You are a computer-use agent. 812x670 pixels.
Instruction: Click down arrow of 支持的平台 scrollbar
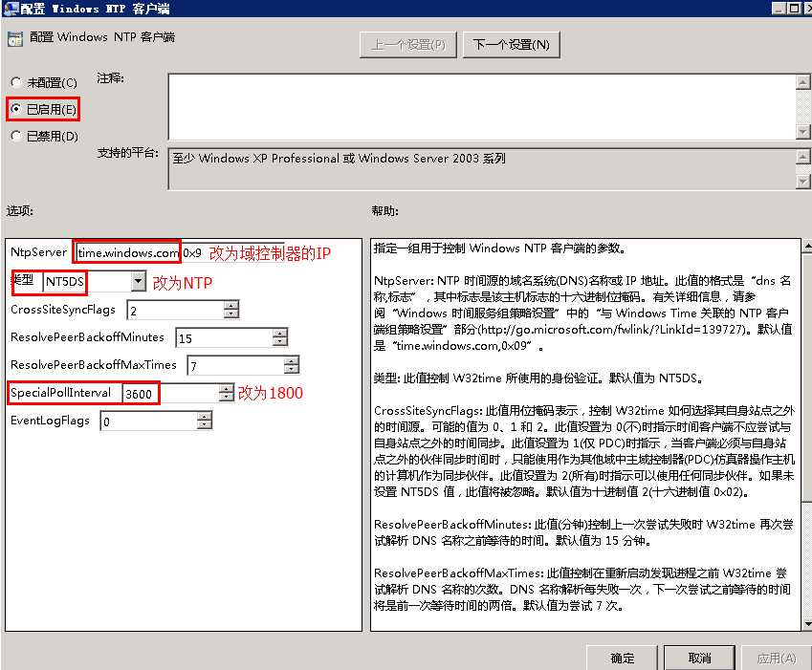pyautogui.click(x=802, y=181)
